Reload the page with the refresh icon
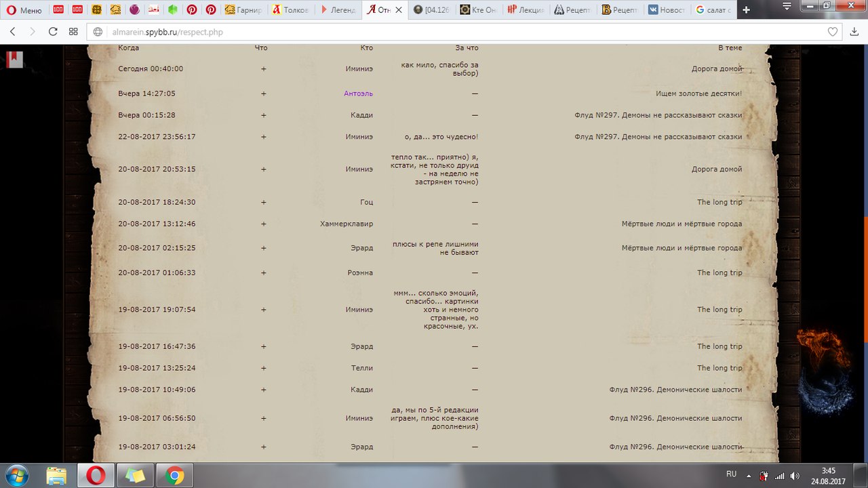Screen dimensions: 868x488 [x=53, y=32]
